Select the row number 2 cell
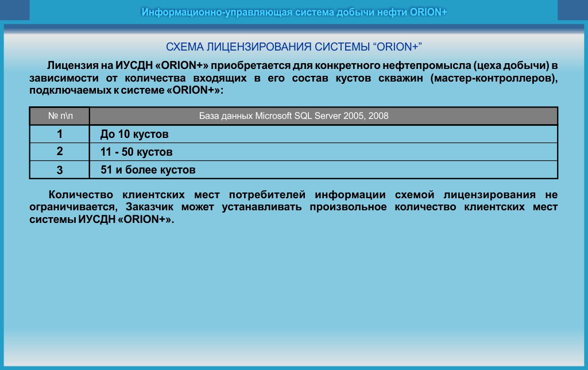Viewport: 588px width, 370px height. (x=60, y=152)
